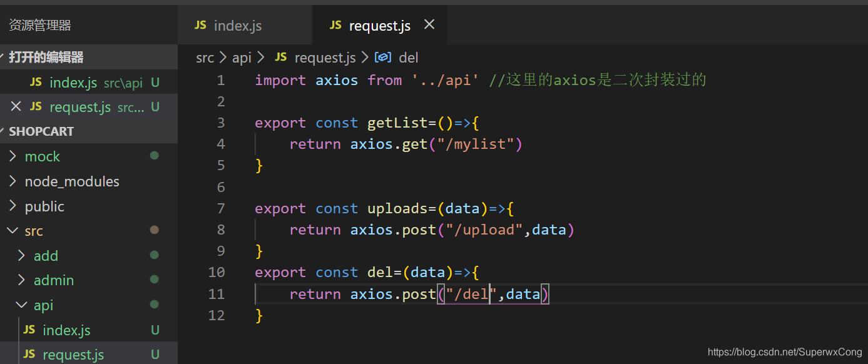Click del name on line 10
868x364 pixels.
380,273
